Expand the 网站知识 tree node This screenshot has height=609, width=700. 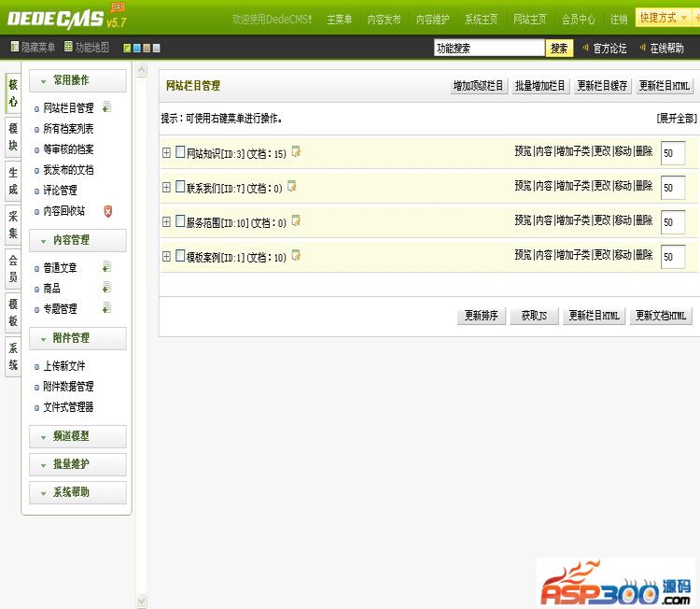pos(166,153)
